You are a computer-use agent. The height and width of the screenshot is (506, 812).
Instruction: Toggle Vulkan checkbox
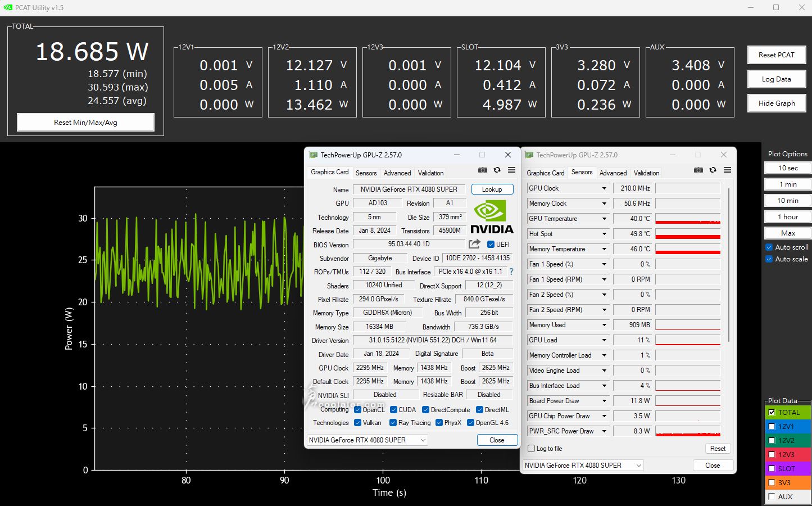(357, 423)
